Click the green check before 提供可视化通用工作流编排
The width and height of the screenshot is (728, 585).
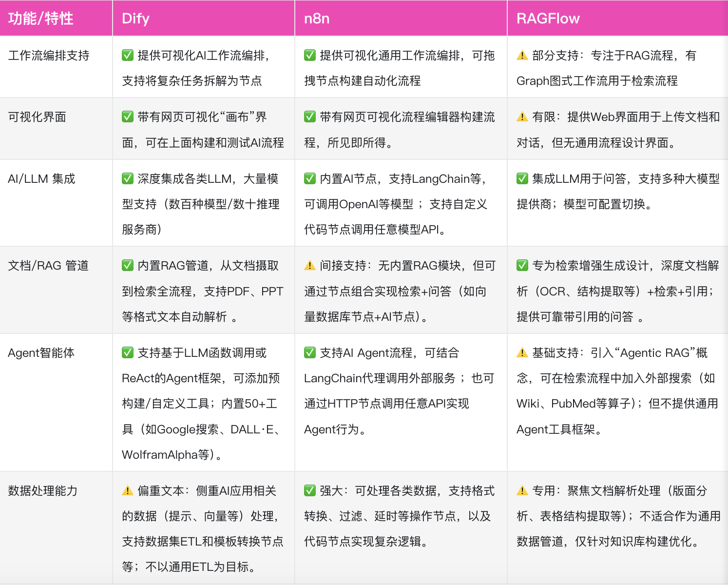click(310, 55)
